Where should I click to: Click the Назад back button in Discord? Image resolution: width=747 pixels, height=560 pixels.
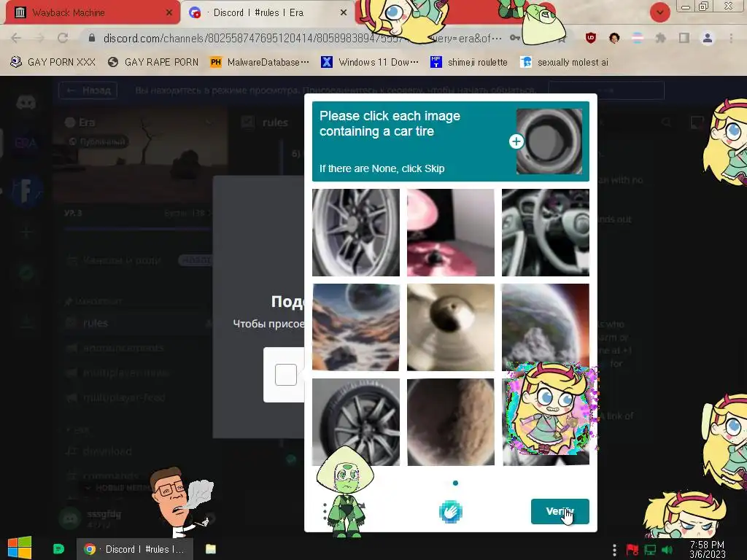point(88,90)
